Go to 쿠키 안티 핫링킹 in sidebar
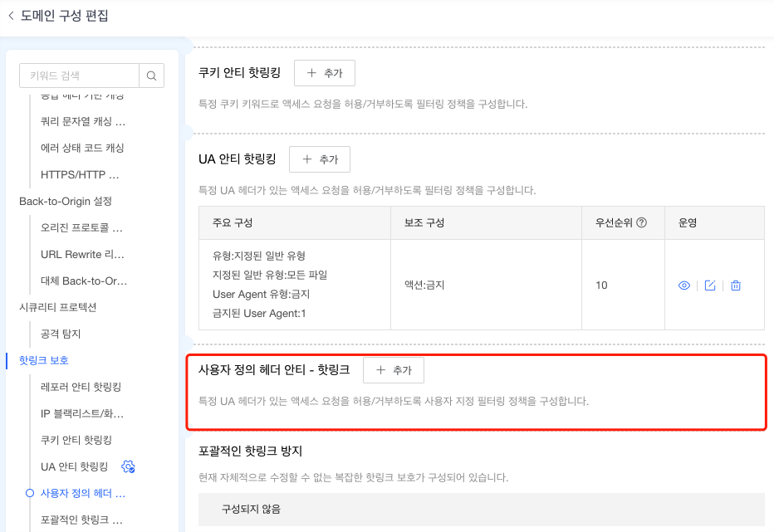Screen dimensions: 774x532 (x=76, y=440)
